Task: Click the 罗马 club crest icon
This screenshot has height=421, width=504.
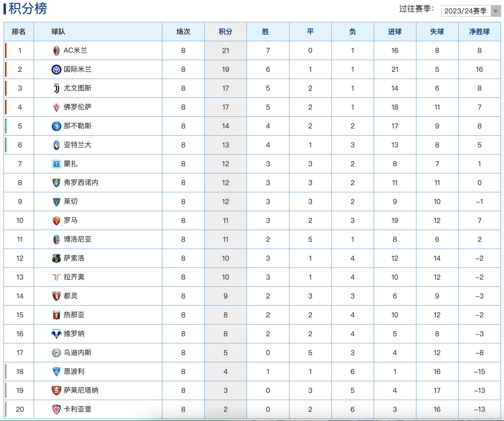Action: click(x=56, y=220)
